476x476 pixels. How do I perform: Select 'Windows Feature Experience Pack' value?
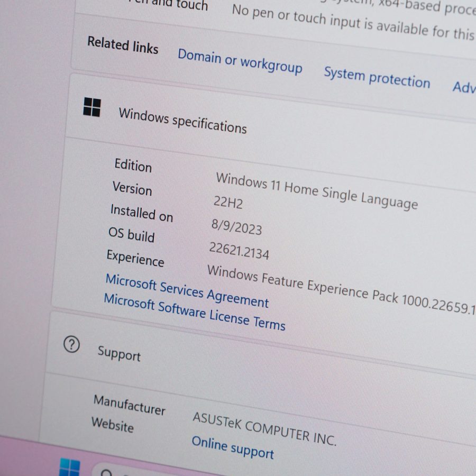(x=342, y=290)
